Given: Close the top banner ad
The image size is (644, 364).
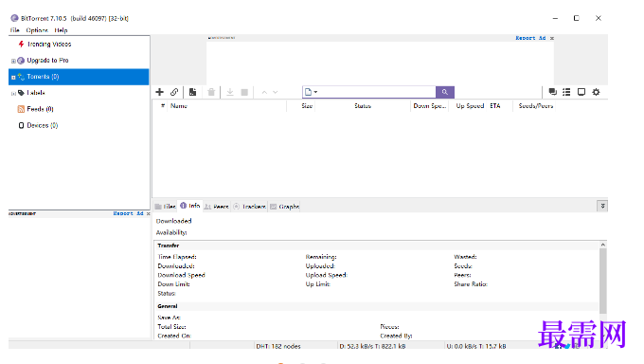Looking at the screenshot, I should (552, 38).
